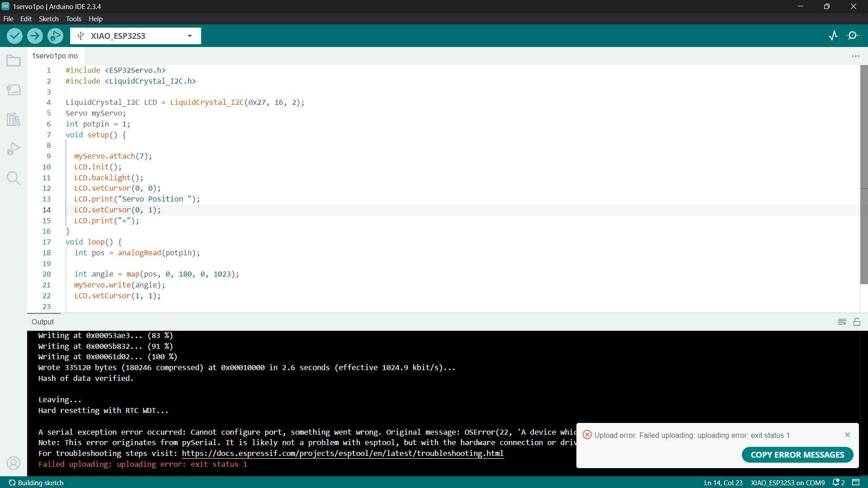Click 'Hard resetting with RTC WDT...' line

pyautogui.click(x=103, y=410)
